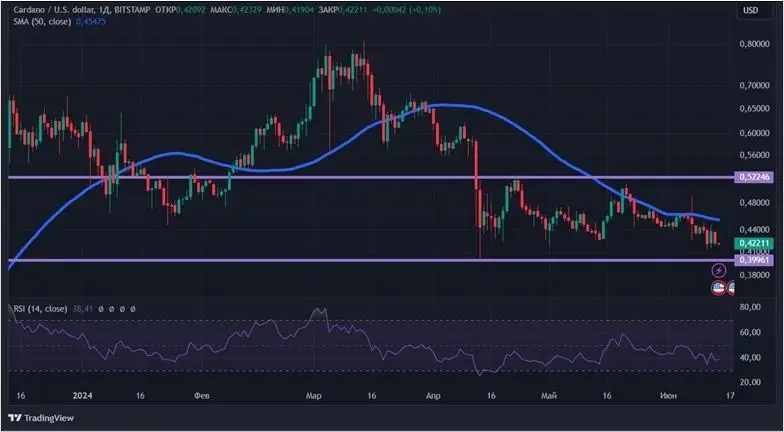
Task: Open the USD currency selector
Action: [x=749, y=10]
